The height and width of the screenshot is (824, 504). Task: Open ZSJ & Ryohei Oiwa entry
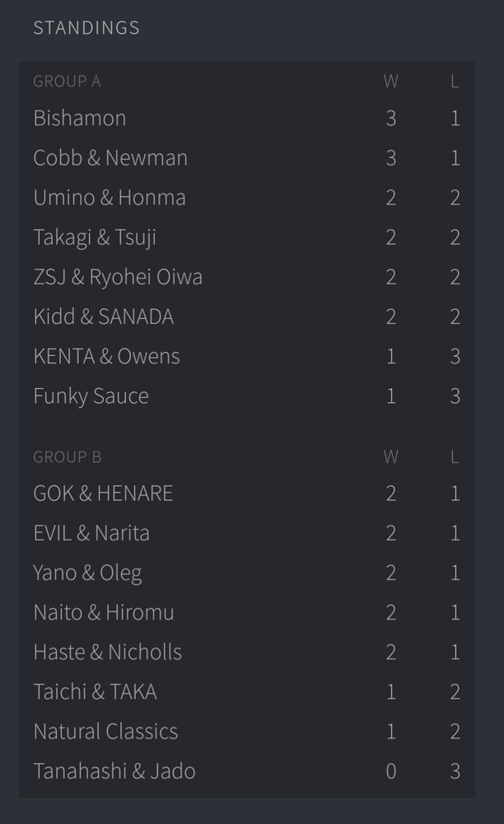click(x=247, y=277)
